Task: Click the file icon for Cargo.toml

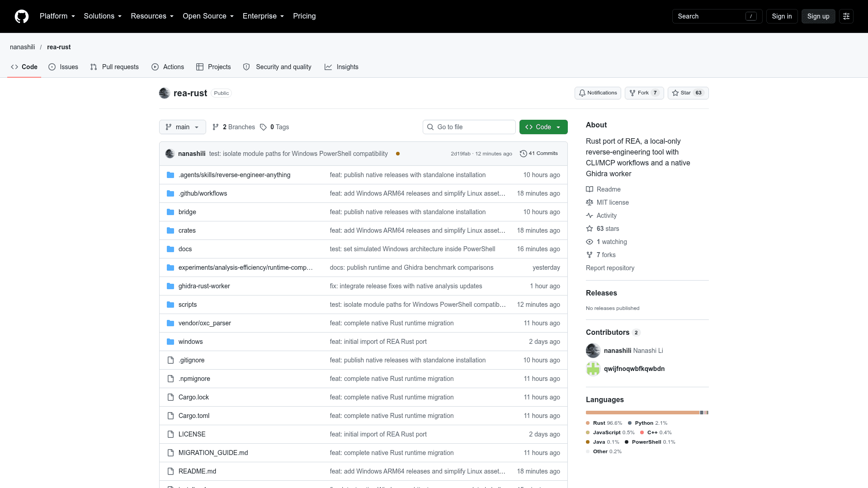Action: tap(170, 416)
